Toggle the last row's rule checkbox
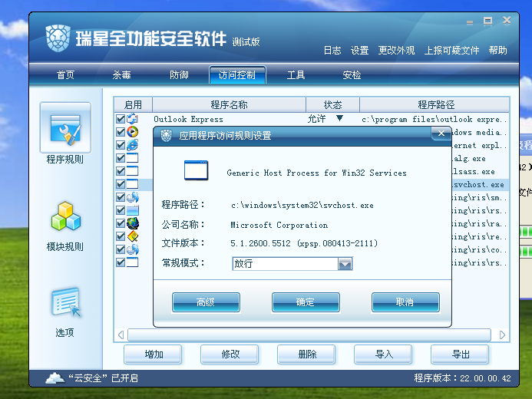This screenshot has height=399, width=532. (x=121, y=262)
